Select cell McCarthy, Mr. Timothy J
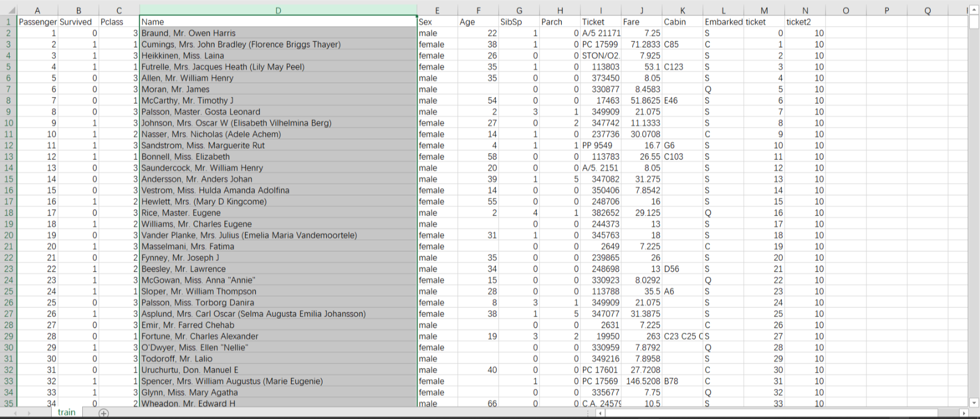The image size is (980, 419). pos(278,100)
